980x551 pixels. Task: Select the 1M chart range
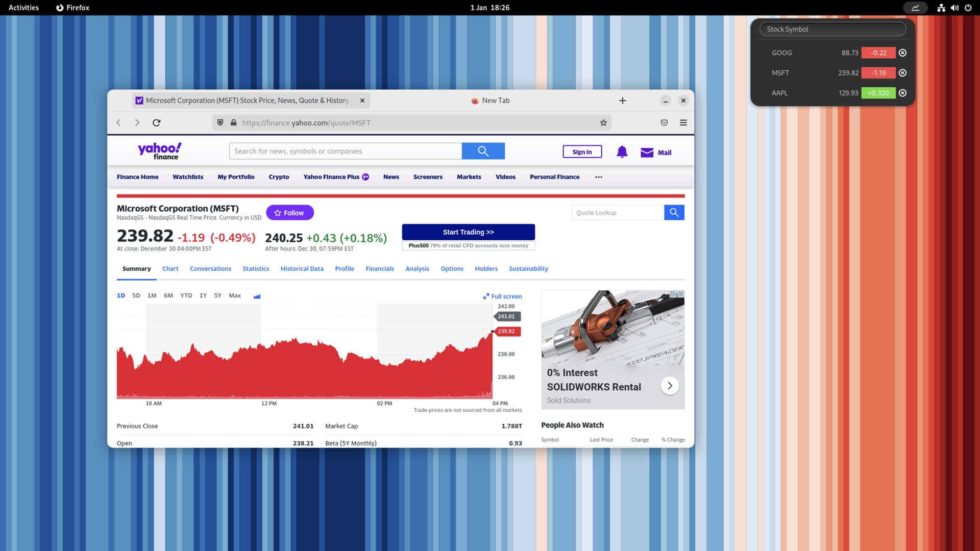pyautogui.click(x=152, y=295)
